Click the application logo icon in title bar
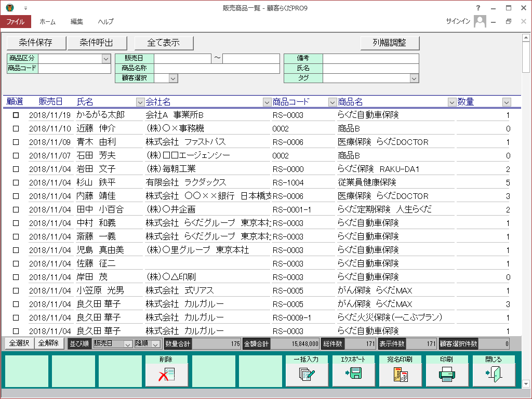This screenshot has width=532, height=399. (x=10, y=7)
